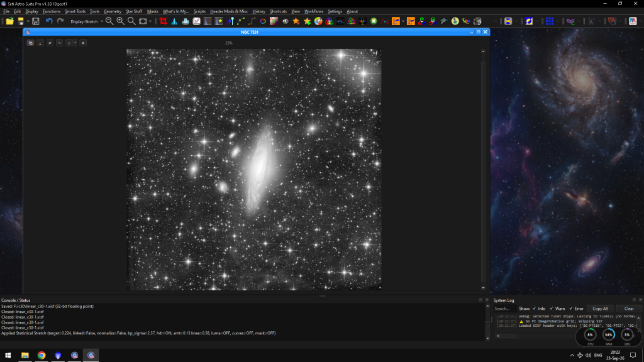Open dropdown arrow beside blue-yellow save icon

[28, 21]
